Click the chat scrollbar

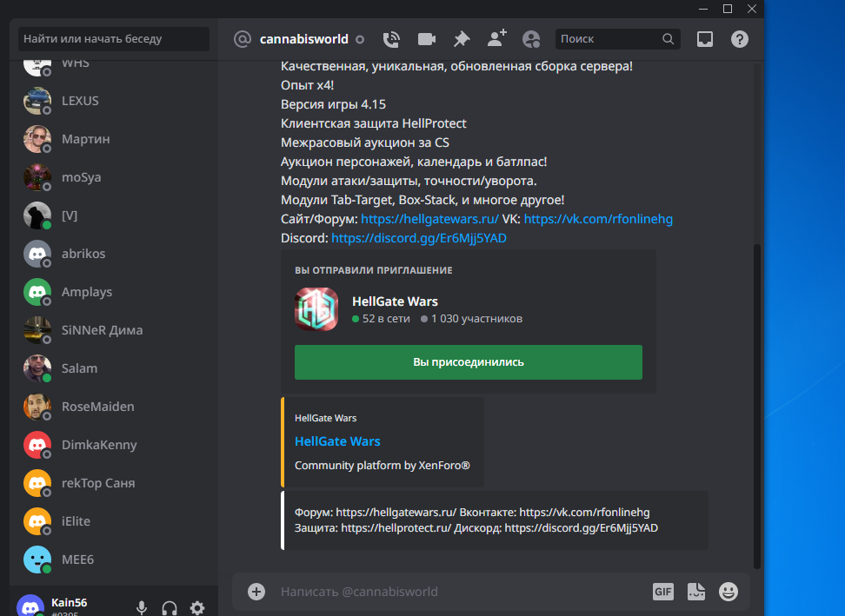pyautogui.click(x=756, y=407)
